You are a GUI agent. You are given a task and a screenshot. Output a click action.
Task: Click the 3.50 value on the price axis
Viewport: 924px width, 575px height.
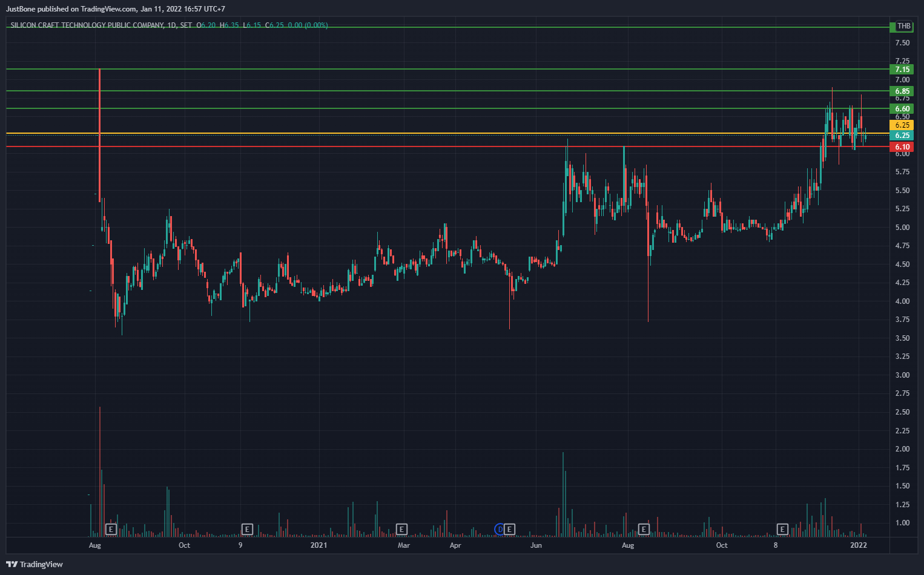point(902,338)
